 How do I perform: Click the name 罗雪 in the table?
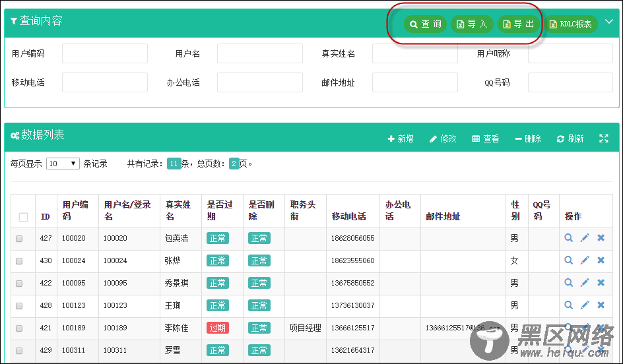[x=173, y=351]
